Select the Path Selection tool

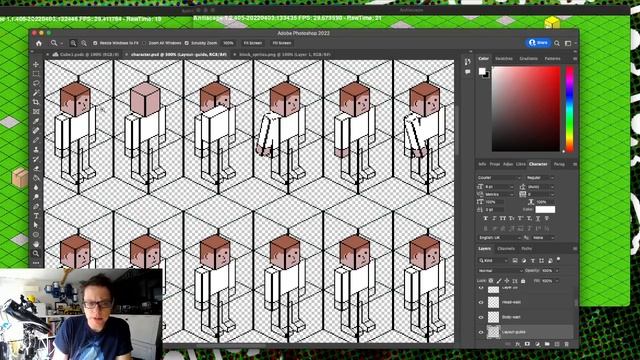[36, 225]
